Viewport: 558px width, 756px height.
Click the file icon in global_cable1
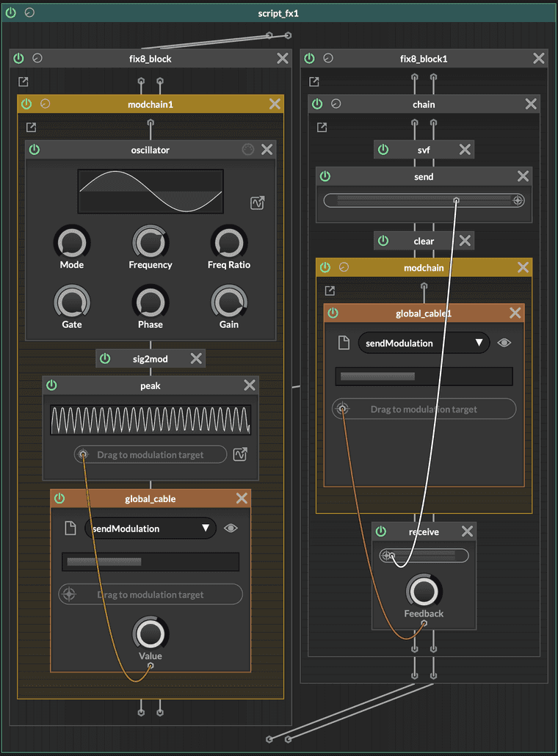tap(343, 343)
